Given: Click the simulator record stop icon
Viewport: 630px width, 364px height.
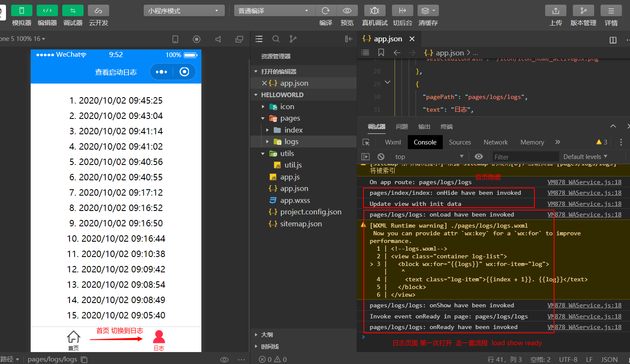Looking at the screenshot, I should [197, 39].
